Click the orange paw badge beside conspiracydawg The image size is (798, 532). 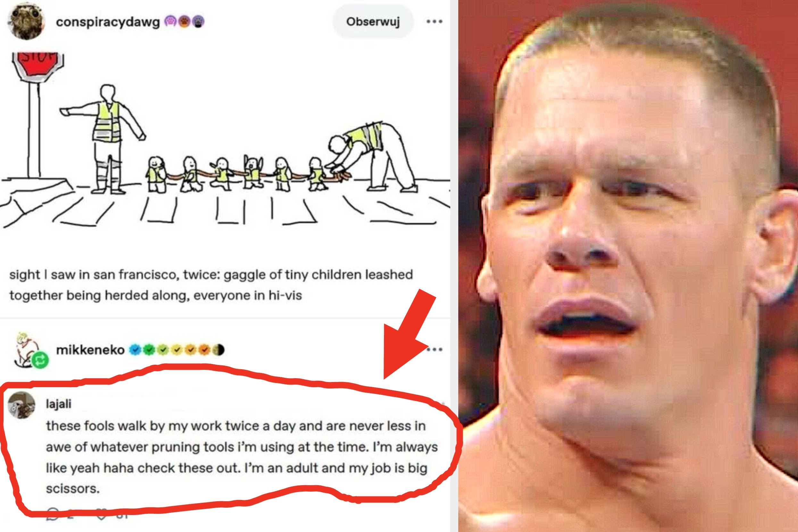[184, 22]
